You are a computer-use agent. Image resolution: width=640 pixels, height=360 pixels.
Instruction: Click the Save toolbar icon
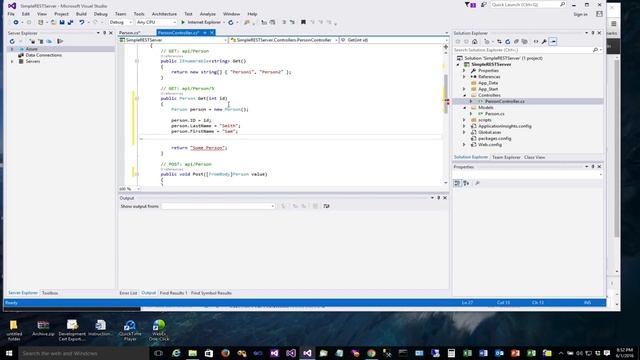(62, 22)
